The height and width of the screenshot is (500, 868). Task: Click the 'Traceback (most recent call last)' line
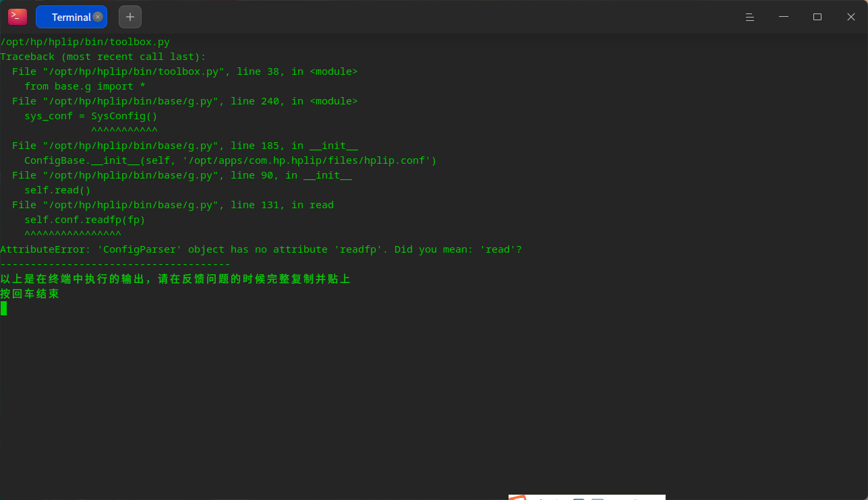(103, 57)
